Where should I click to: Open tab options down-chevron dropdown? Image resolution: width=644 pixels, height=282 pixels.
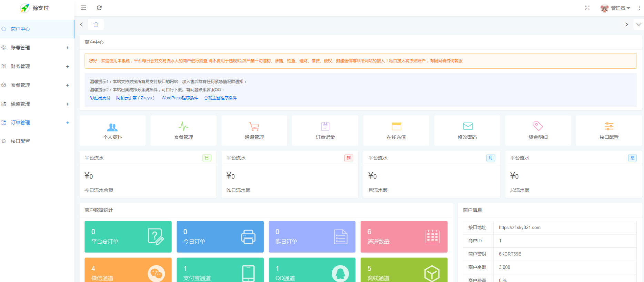point(639,25)
